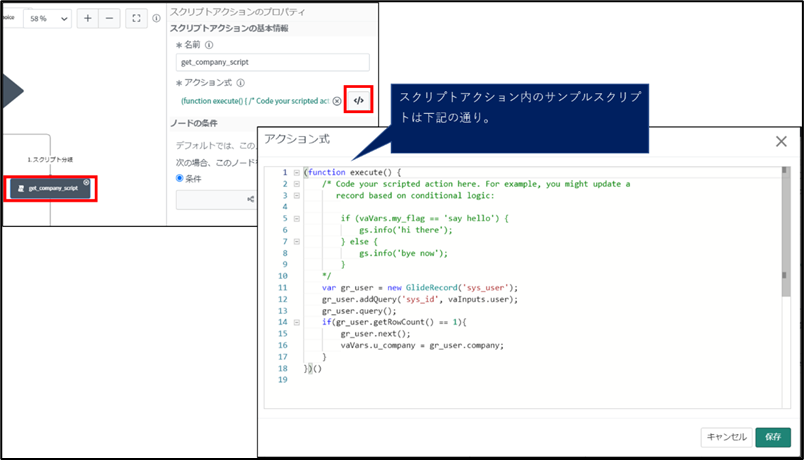Click the info icon beside the fit-to-screen button
Image resolution: width=804 pixels, height=460 pixels.
point(156,18)
